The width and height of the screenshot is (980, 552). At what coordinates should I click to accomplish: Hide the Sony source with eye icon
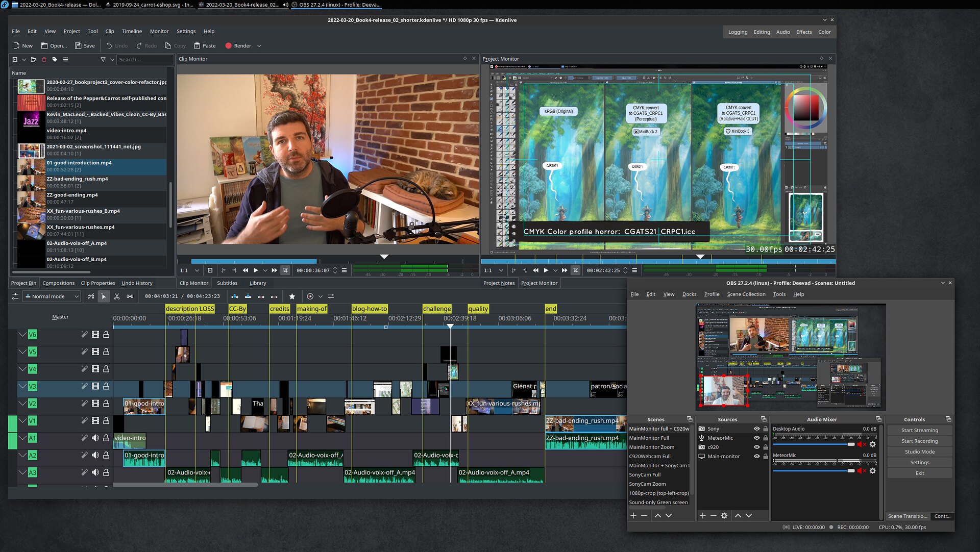coord(757,429)
